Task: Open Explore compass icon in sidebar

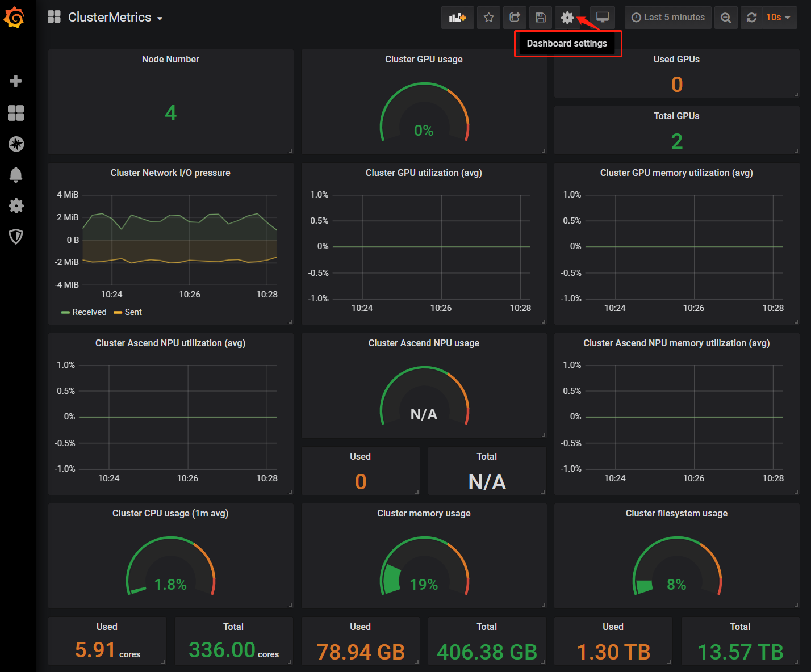Action: [16, 144]
